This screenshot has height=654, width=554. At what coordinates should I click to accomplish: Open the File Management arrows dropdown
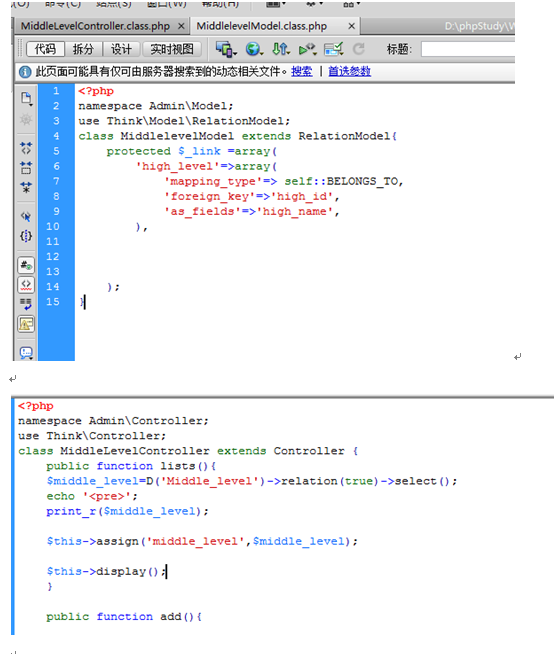281,49
